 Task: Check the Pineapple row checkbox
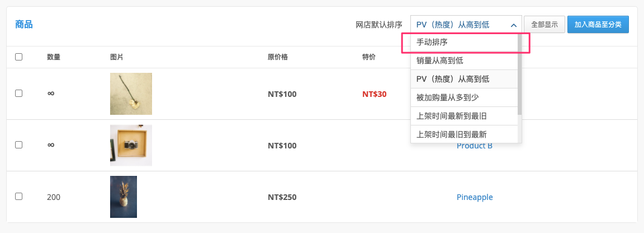click(x=18, y=197)
